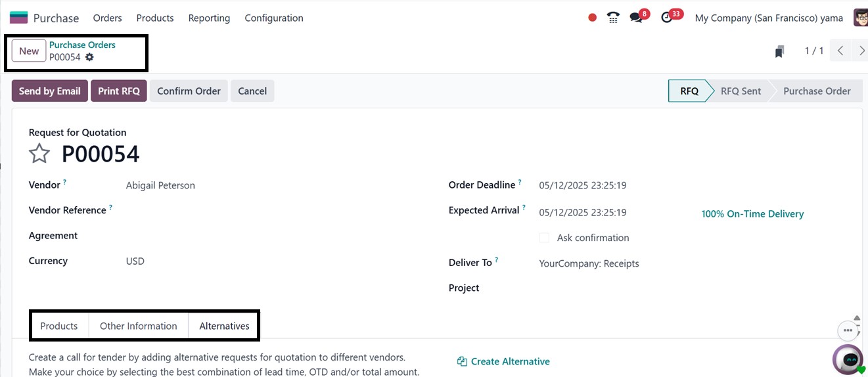Click the user avatar in top bar

click(x=860, y=18)
